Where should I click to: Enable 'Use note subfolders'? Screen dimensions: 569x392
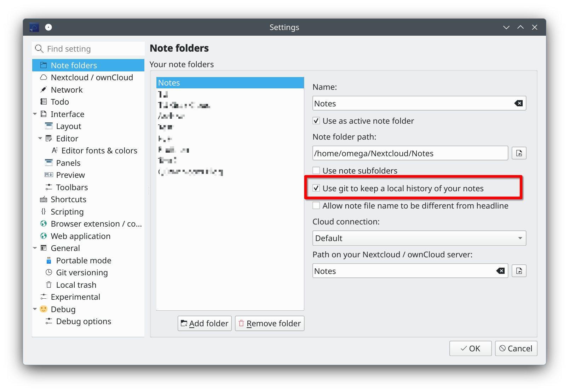tap(316, 170)
